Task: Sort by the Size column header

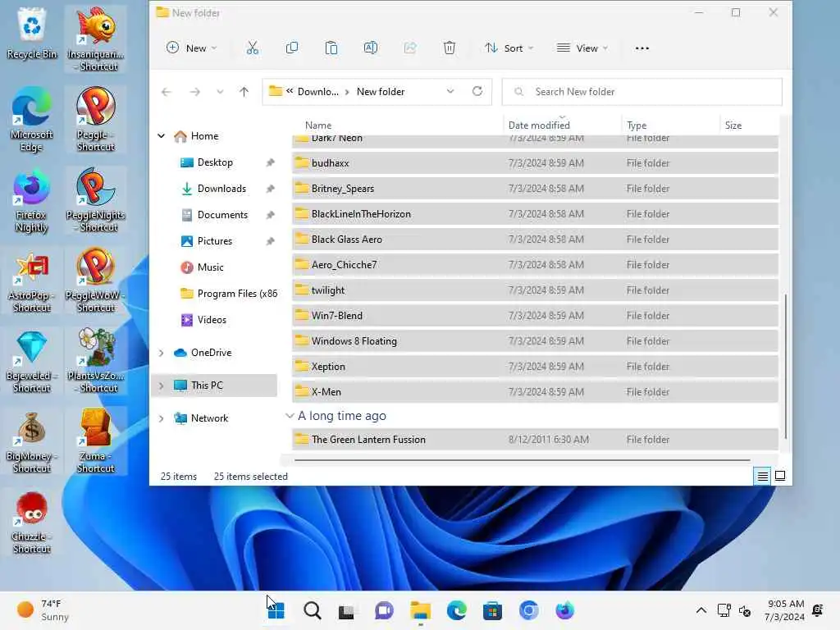Action: click(x=748, y=125)
